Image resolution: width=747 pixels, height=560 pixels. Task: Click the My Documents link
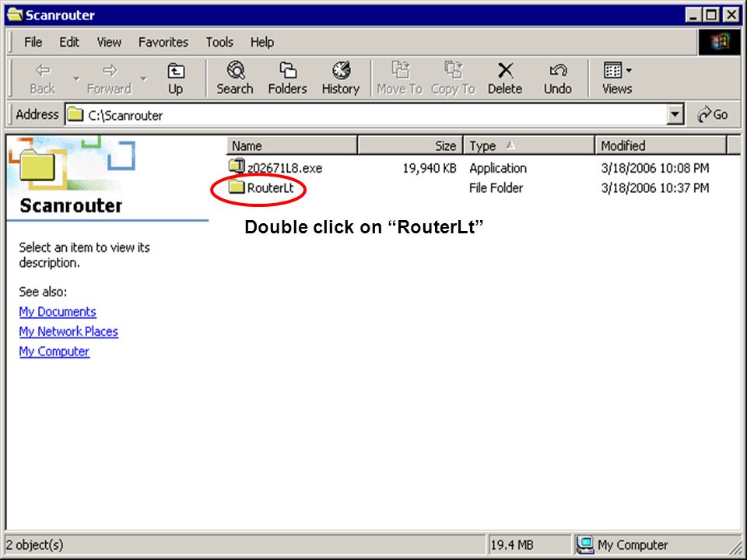(58, 312)
